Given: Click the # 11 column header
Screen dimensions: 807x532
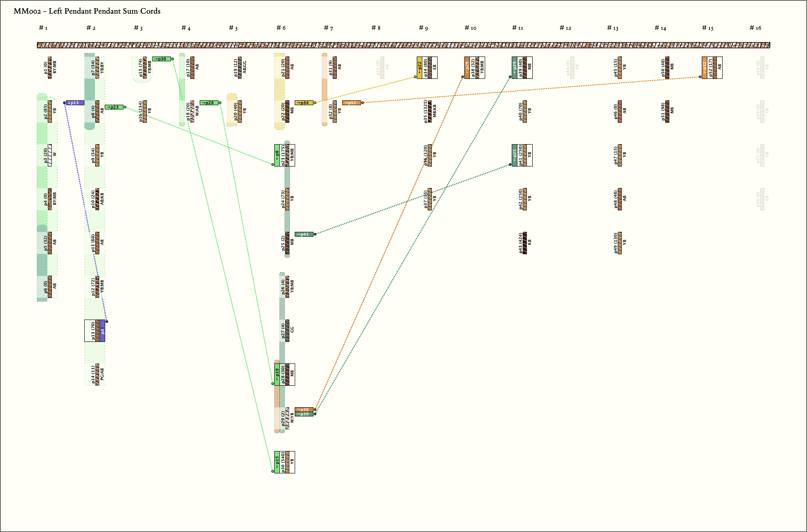Looking at the screenshot, I should pos(518,28).
